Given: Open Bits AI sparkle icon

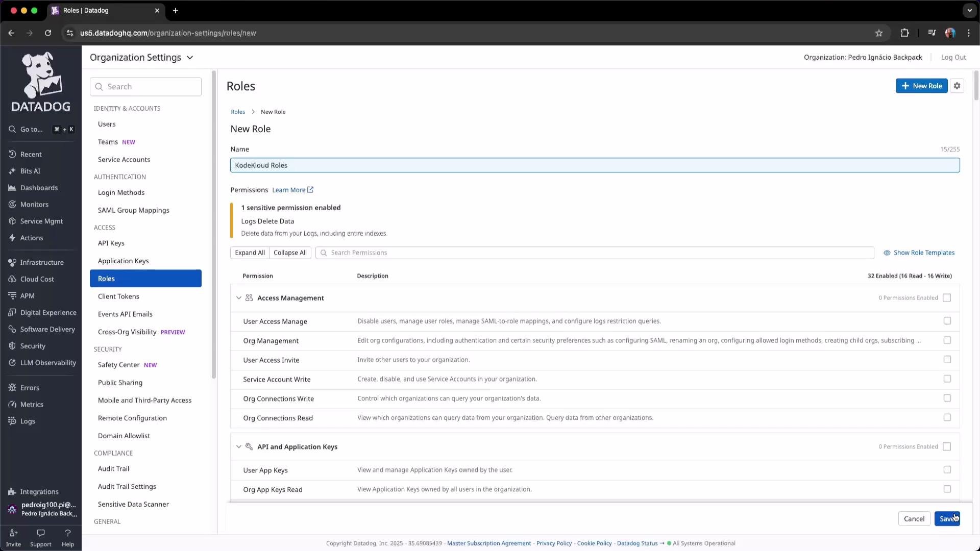Looking at the screenshot, I should click(12, 171).
